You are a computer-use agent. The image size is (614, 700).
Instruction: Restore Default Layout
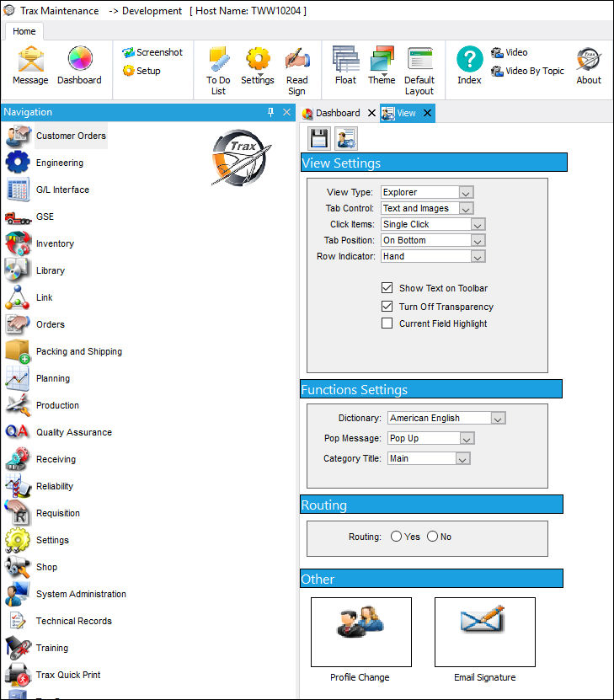[x=419, y=71]
